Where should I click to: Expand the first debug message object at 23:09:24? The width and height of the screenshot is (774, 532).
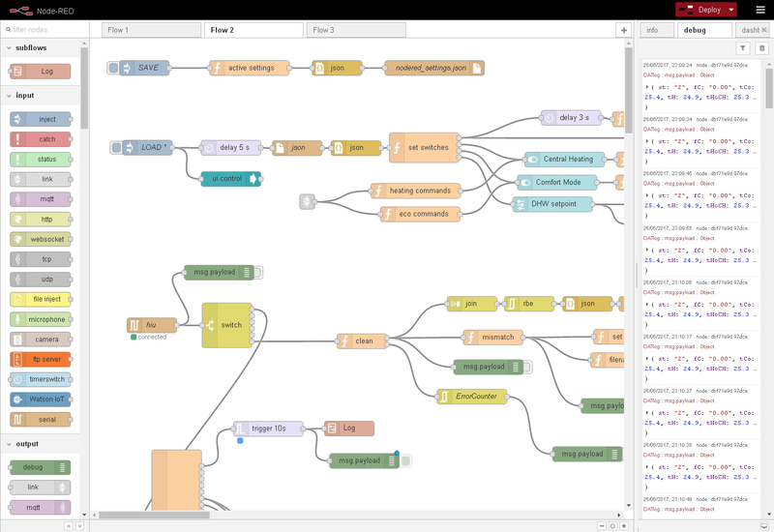[x=646, y=87]
